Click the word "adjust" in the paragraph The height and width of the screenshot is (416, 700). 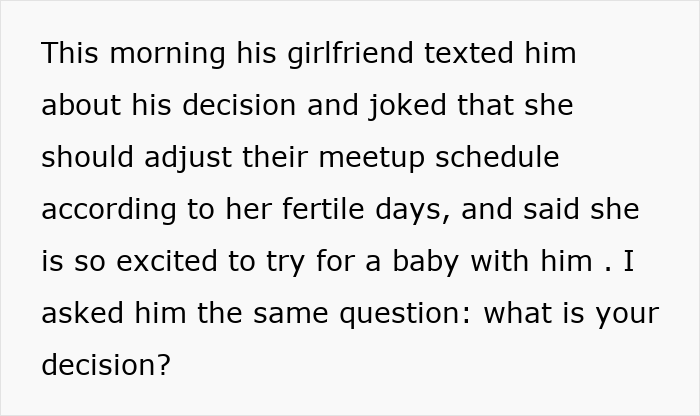[x=182, y=158]
